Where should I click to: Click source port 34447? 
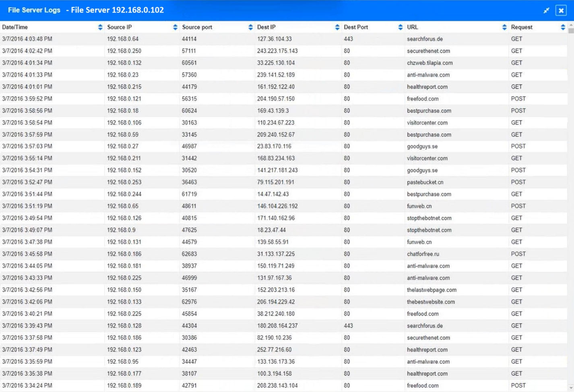coord(189,361)
